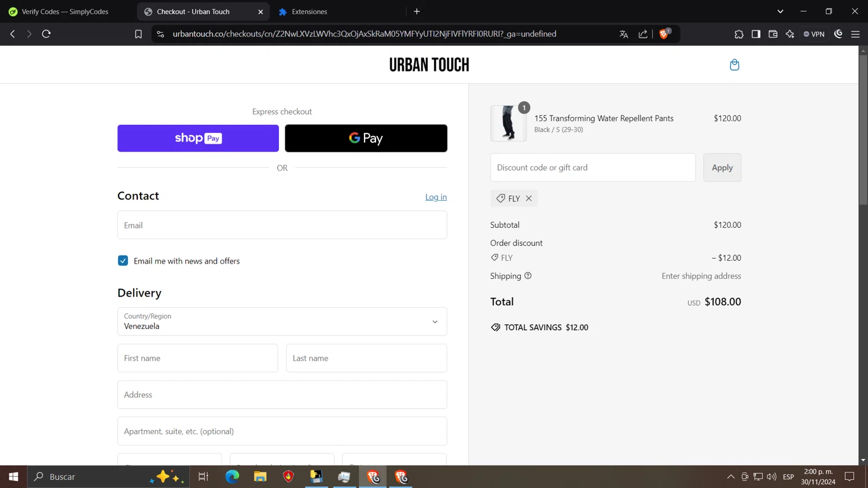Uncheck Email me with news and offers
This screenshot has height=488, width=868.
(123, 261)
